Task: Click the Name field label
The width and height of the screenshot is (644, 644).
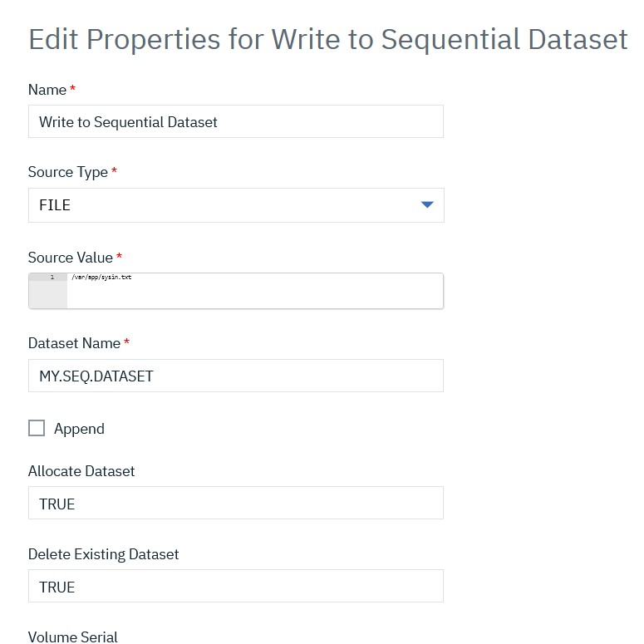Action: pos(47,90)
